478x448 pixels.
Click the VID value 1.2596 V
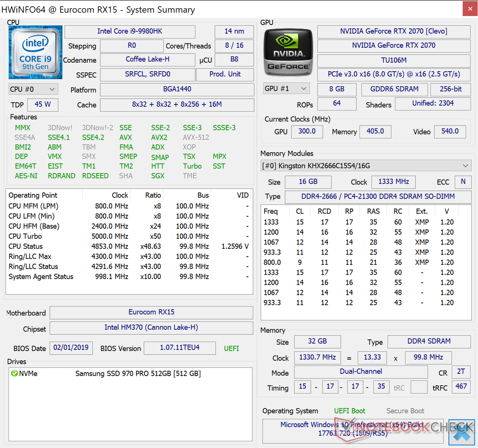coord(235,246)
